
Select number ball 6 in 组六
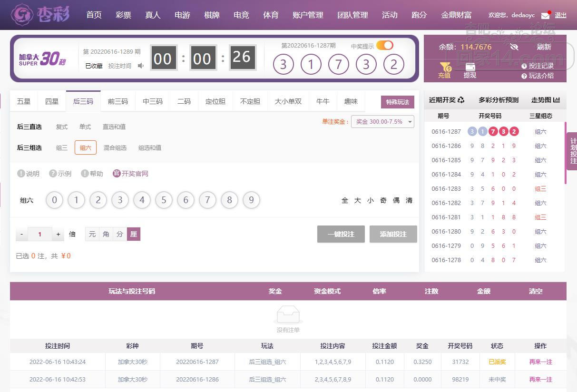coord(186,200)
